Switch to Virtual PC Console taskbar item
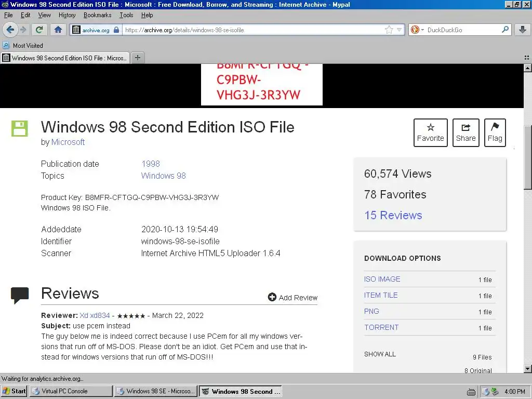Viewport: 532px width, 399px height. pyautogui.click(x=71, y=391)
